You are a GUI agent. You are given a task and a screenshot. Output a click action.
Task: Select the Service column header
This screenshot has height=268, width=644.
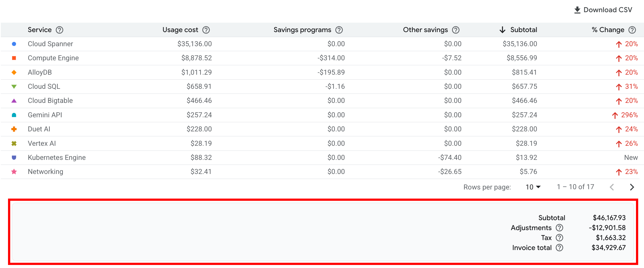[40, 30]
